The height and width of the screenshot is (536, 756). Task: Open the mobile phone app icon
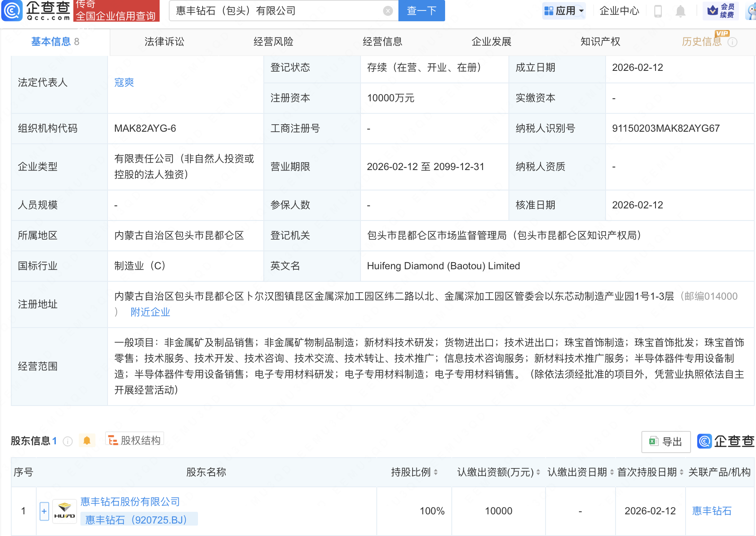click(x=658, y=11)
